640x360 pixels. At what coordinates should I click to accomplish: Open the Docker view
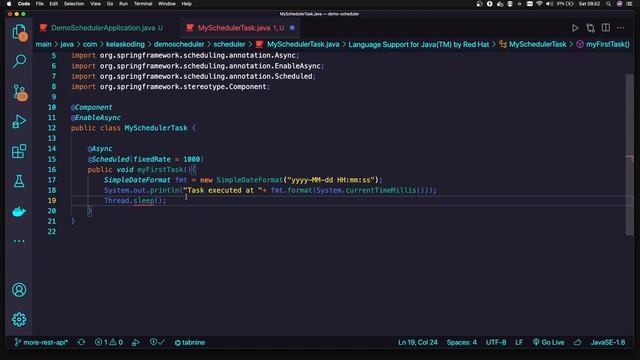click(x=19, y=211)
